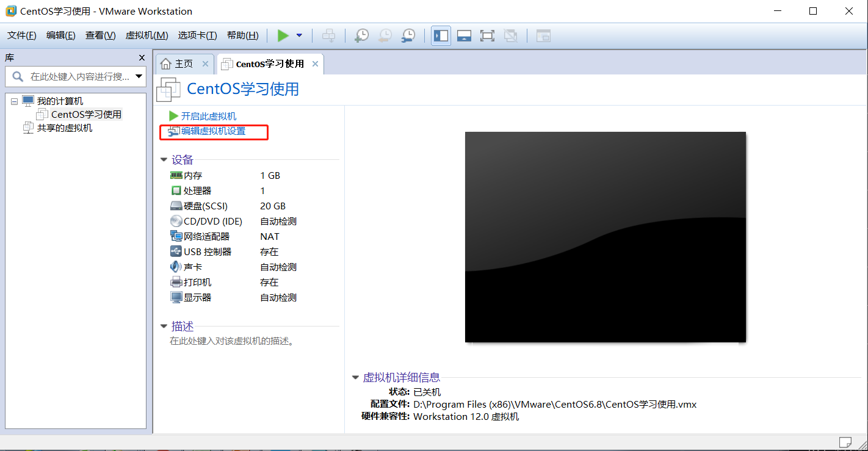Collapse the 虚拟机详细信息 section
868x451 pixels.
coord(355,378)
